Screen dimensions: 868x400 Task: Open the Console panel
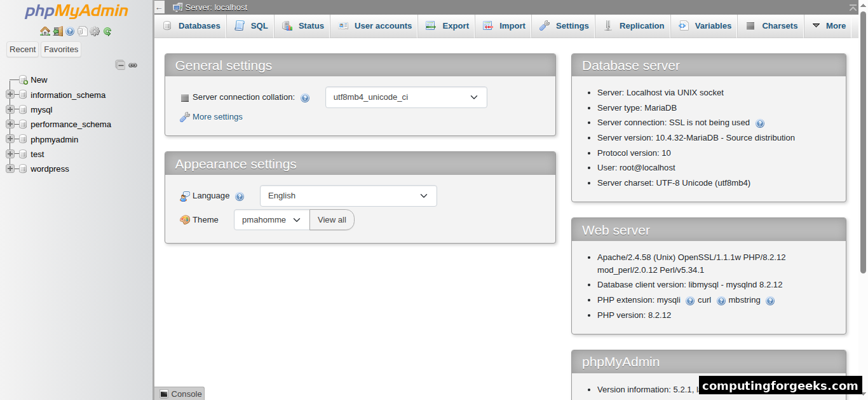pos(179,394)
